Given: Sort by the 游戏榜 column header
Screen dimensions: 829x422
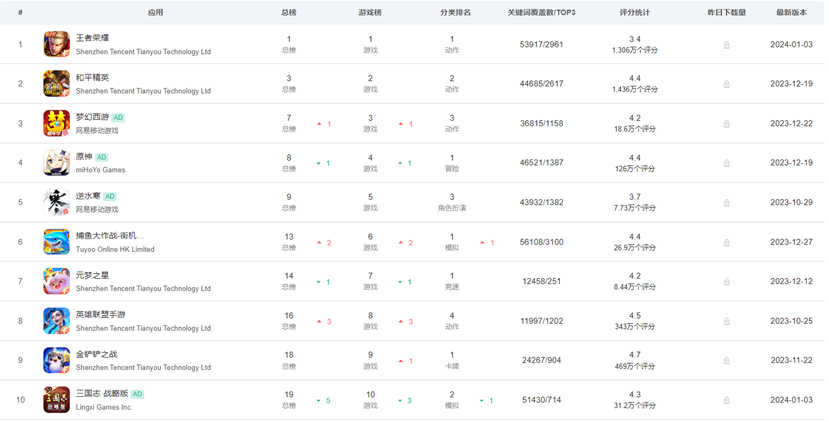Looking at the screenshot, I should (369, 13).
